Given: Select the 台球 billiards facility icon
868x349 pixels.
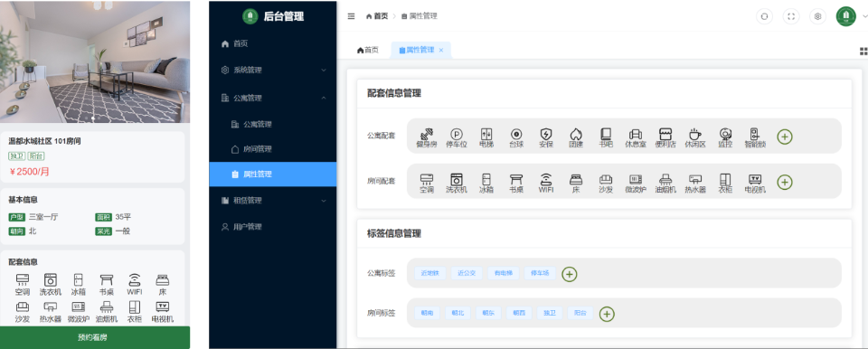Looking at the screenshot, I should (x=516, y=134).
